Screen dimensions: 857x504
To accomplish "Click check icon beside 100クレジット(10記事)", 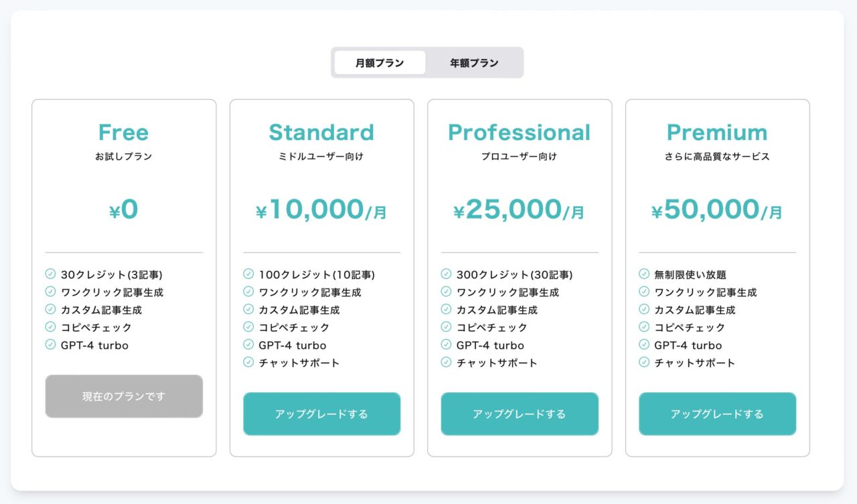I will click(x=248, y=274).
